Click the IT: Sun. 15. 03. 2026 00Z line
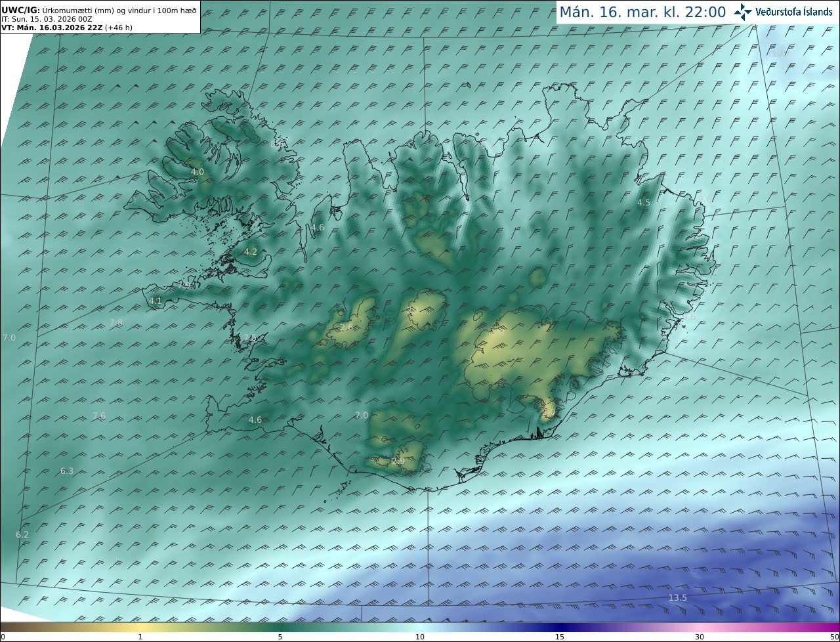840x642 pixels. tap(47, 19)
